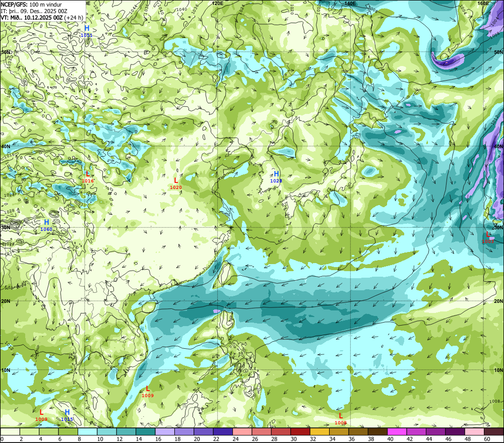Image resolution: width=504 pixels, height=443 pixels.
Task: Click the 20N label on the right edge
Action: point(498,301)
